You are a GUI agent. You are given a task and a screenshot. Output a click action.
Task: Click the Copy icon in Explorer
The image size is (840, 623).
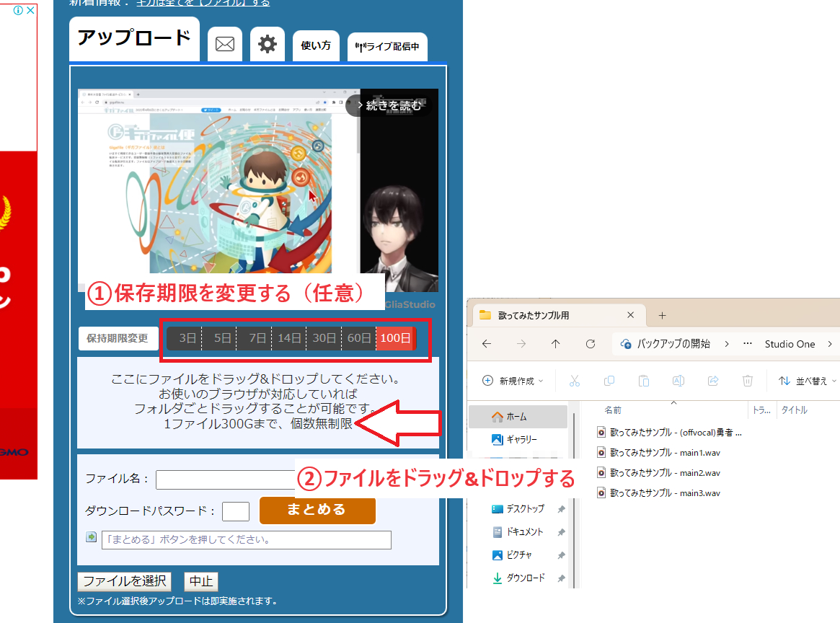[609, 381]
